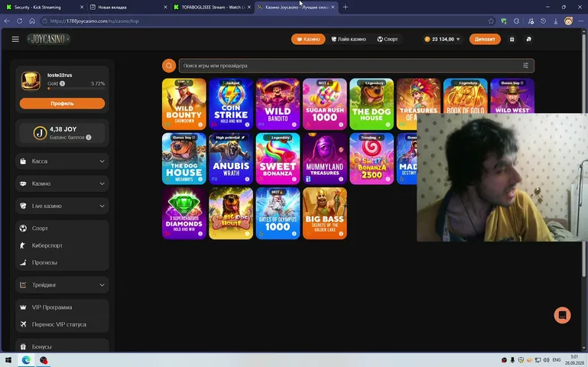588x367 pixels.
Task: Go back to previous browser page
Action: tap(7, 21)
